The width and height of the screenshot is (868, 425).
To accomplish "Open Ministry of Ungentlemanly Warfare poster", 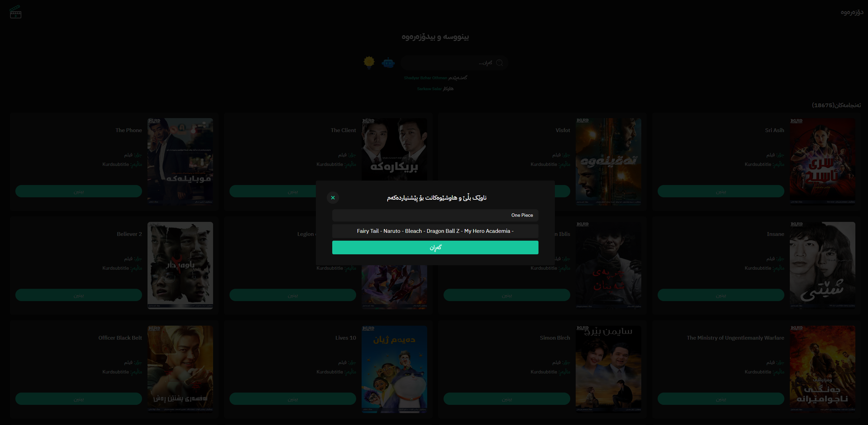I will click(x=823, y=369).
